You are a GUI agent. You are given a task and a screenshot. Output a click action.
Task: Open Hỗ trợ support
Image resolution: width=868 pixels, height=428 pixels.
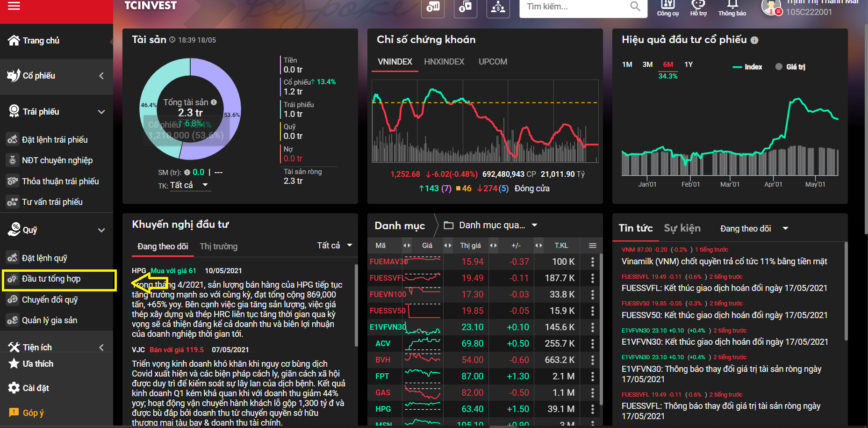click(x=698, y=7)
